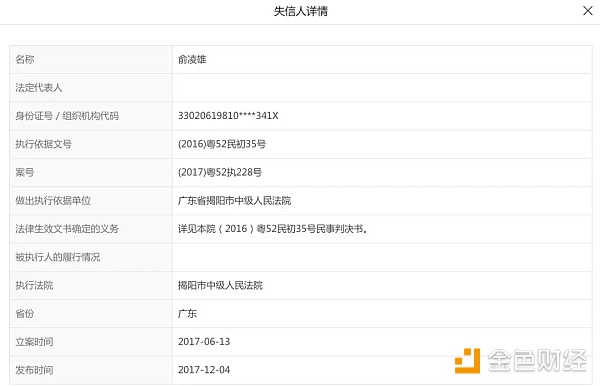Select the text 详见本院（2016）粤52民初35号民事判决书
This screenshot has height=386, width=600.
(x=272, y=229)
